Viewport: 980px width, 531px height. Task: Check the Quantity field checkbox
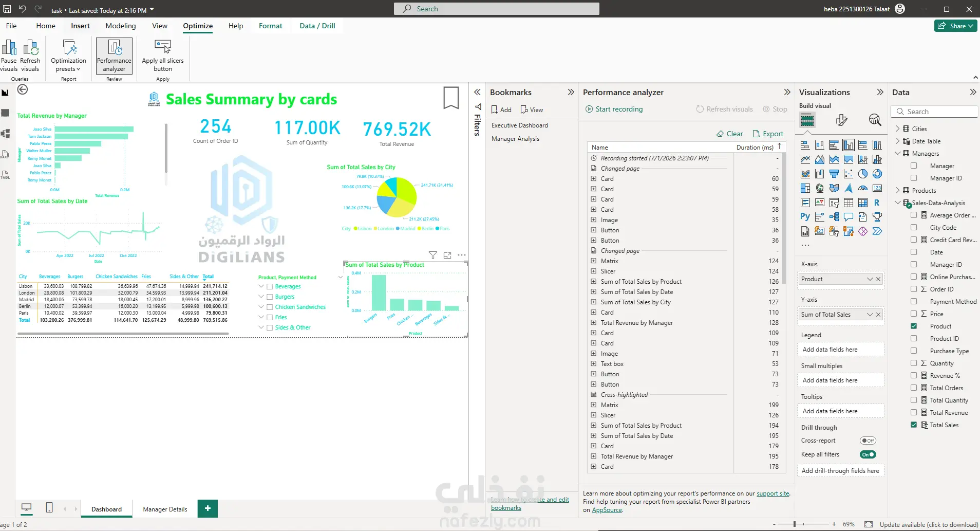(x=914, y=363)
